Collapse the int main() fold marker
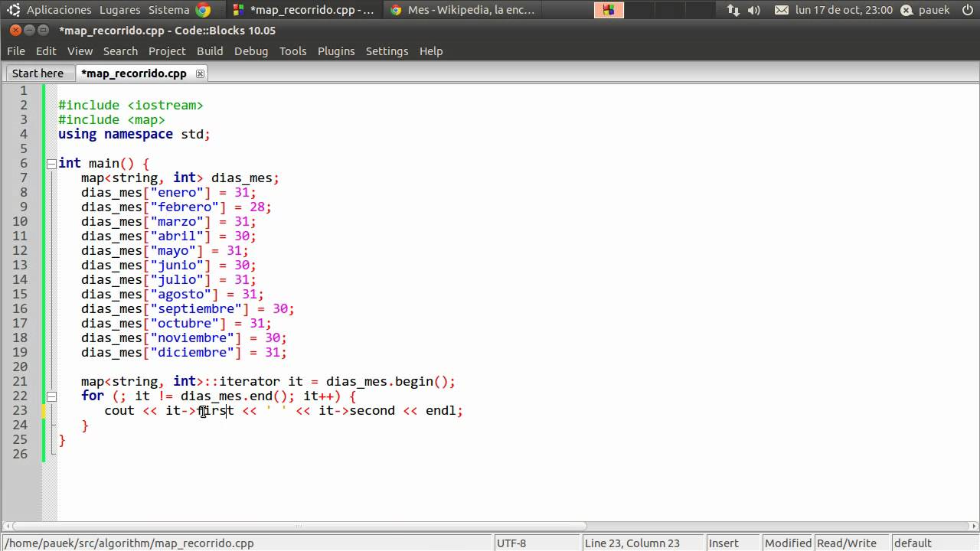Viewport: 980px width, 551px height. [x=51, y=163]
